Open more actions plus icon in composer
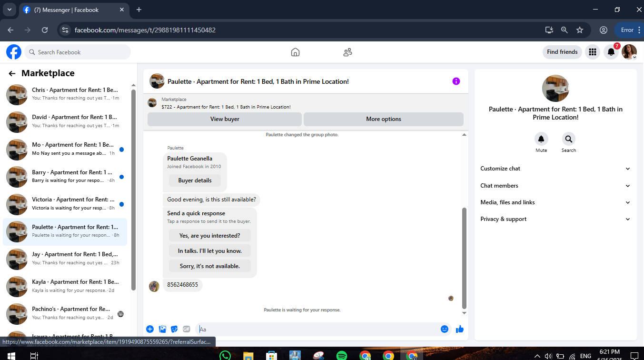This screenshot has width=644, height=360. [x=150, y=329]
